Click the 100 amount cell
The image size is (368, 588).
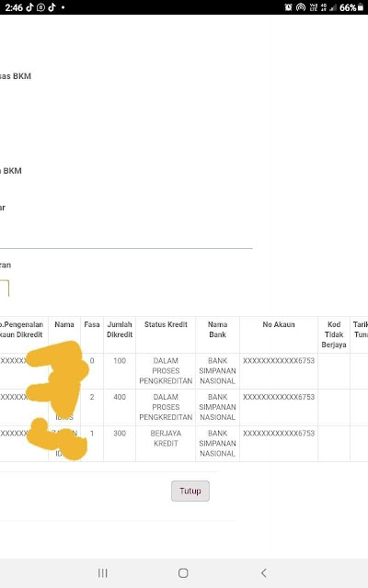pos(120,360)
